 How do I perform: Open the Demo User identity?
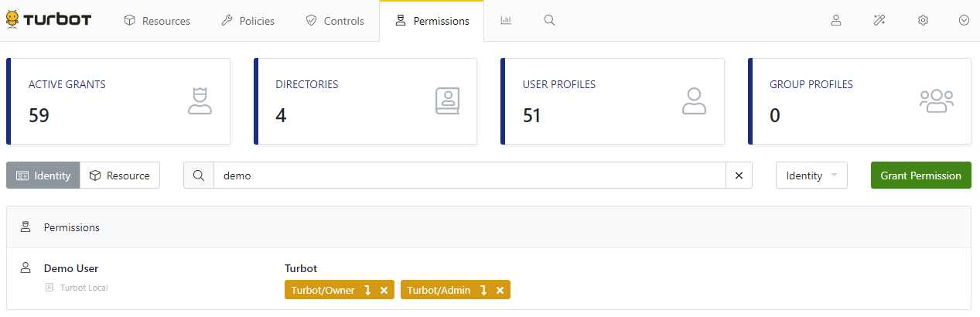[71, 268]
